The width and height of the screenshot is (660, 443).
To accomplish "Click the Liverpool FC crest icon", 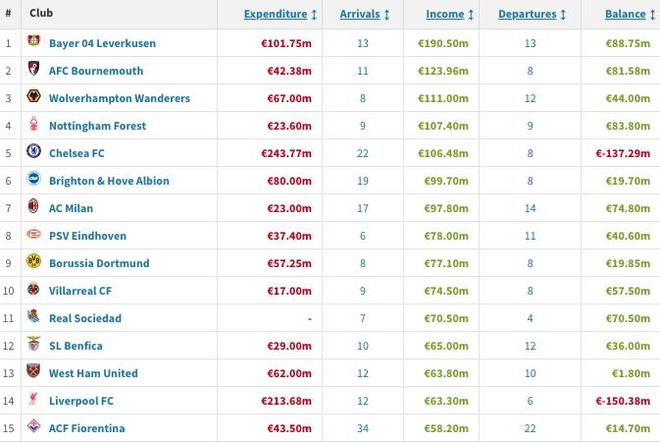I will (x=33, y=400).
